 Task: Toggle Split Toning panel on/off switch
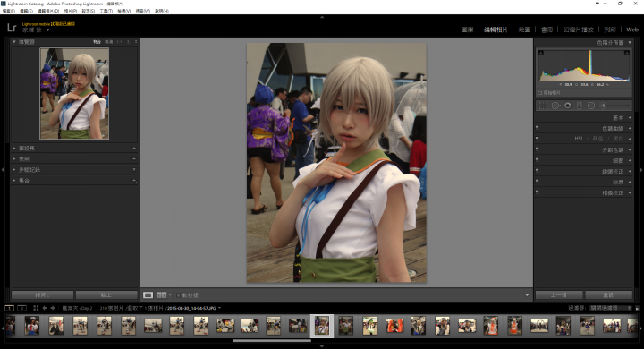click(537, 149)
